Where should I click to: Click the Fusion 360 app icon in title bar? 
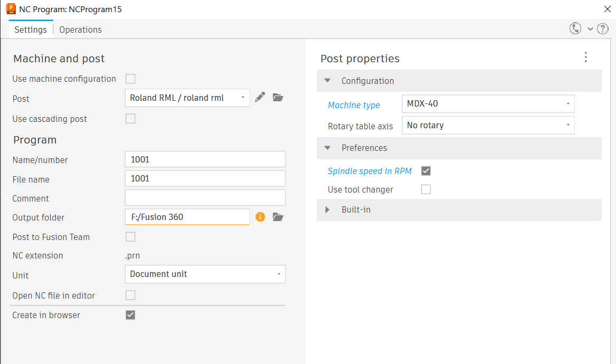point(11,9)
